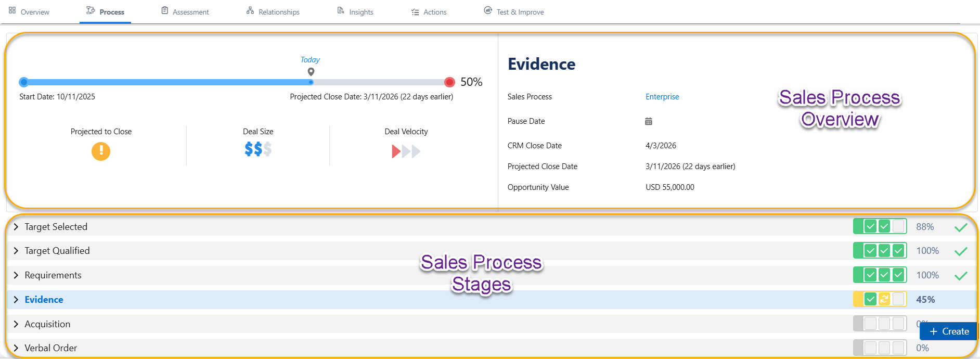Open the Enterprise sales process link
980x359 pixels.
[662, 97]
